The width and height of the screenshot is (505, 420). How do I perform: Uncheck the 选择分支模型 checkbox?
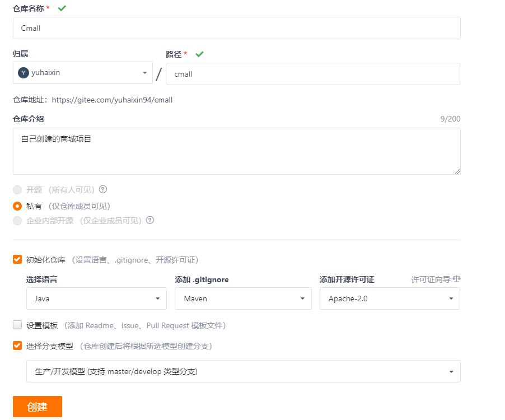(x=17, y=346)
